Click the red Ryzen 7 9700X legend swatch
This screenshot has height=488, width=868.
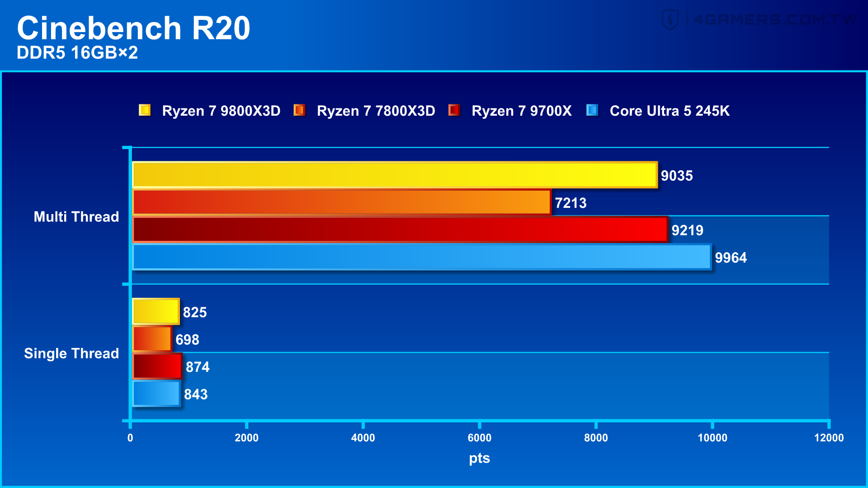(x=454, y=110)
